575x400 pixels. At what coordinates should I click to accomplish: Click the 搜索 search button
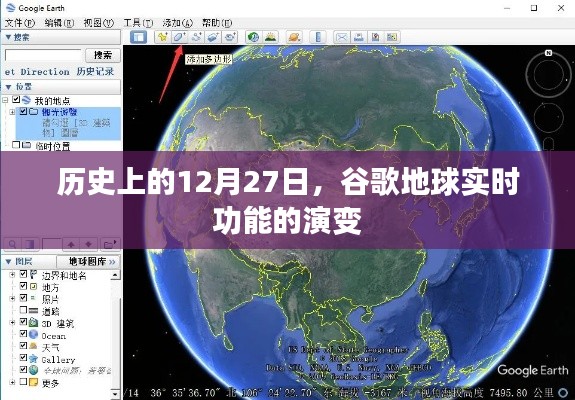tap(103, 55)
